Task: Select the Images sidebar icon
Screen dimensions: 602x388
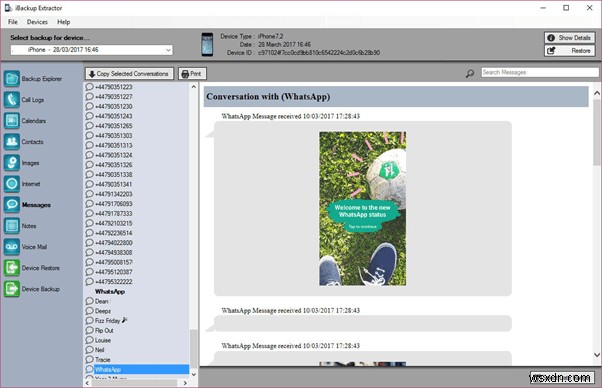Action: coord(12,163)
